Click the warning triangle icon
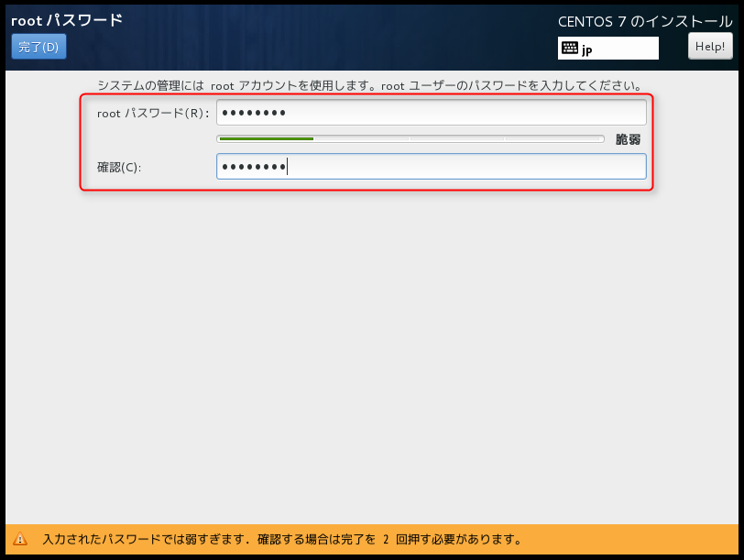Viewport: 744px width, 560px height. click(20, 539)
